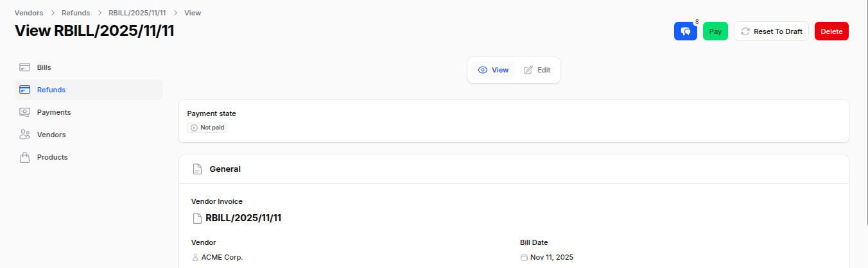868x268 pixels.
Task: Click the eye icon on View tab
Action: tap(483, 70)
